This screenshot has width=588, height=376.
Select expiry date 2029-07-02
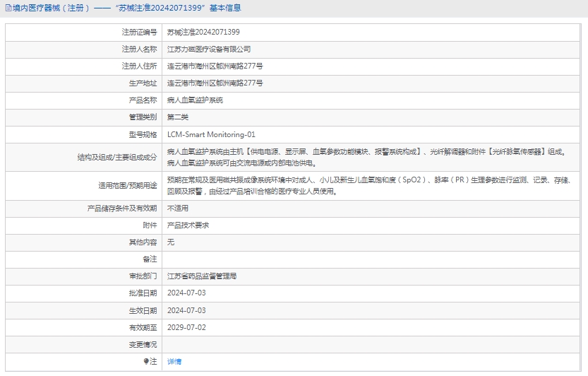[186, 327]
